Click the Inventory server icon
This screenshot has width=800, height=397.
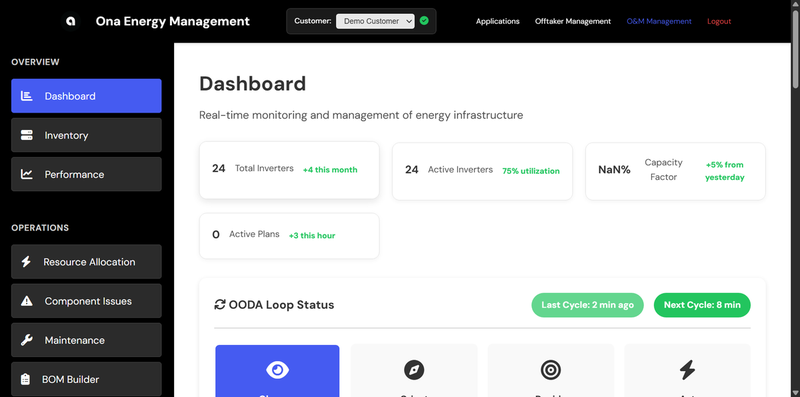27,135
